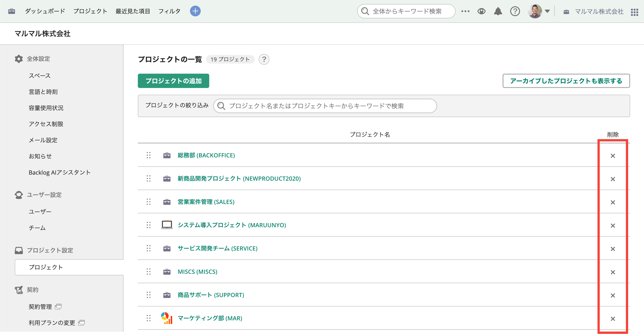Click drag handle of 総務部 row

[149, 155]
